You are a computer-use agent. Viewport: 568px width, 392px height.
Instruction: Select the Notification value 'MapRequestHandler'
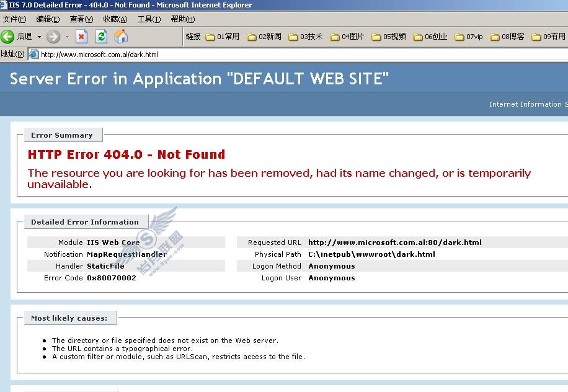point(126,254)
